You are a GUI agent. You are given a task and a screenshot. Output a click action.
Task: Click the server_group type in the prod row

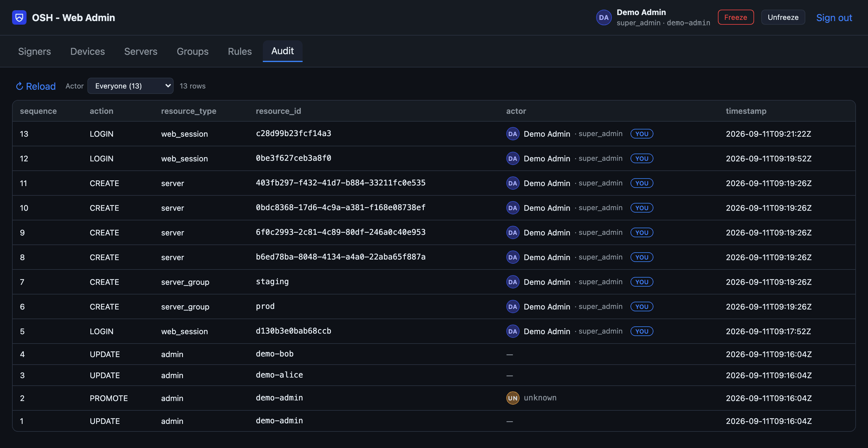coord(185,307)
